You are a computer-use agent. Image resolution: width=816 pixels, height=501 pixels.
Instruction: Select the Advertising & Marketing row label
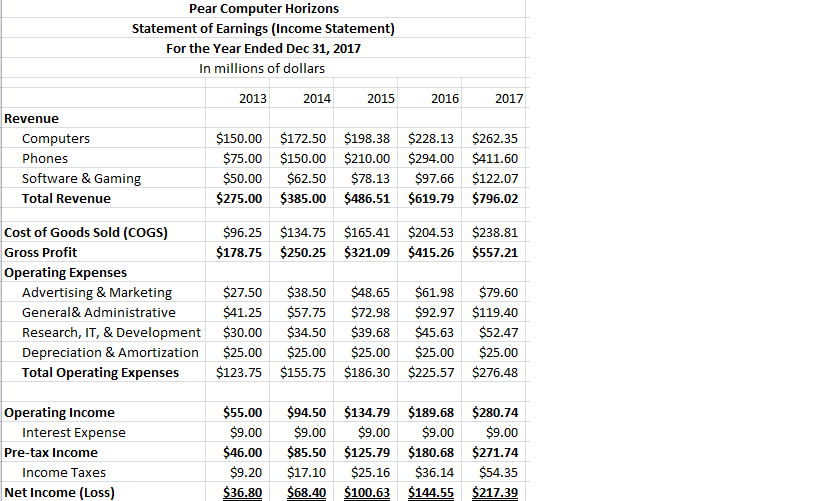point(97,292)
